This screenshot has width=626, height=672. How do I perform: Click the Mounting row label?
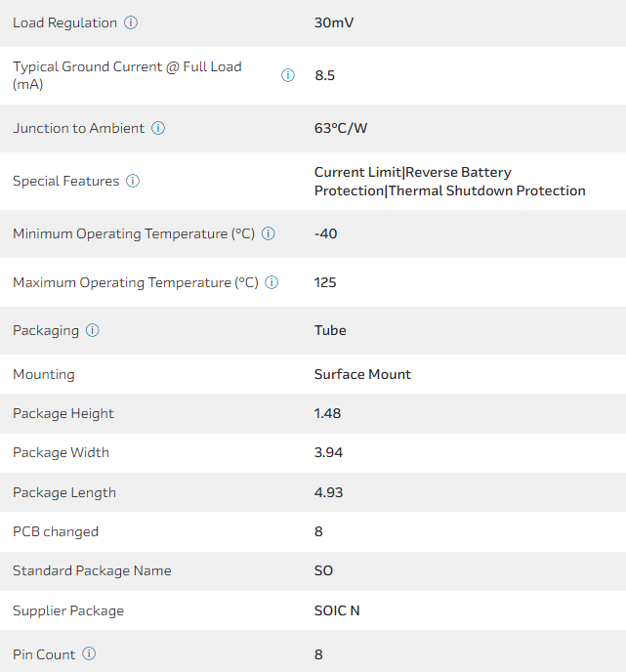point(44,374)
